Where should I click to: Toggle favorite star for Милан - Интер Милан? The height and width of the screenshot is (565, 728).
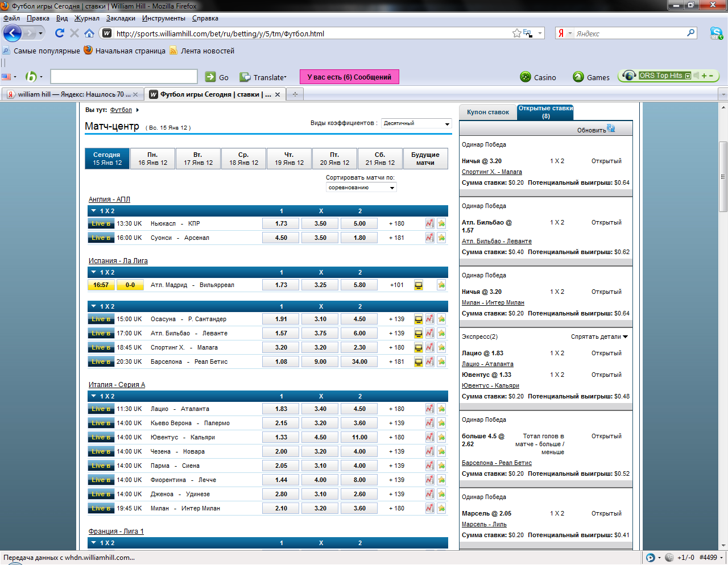click(x=441, y=508)
